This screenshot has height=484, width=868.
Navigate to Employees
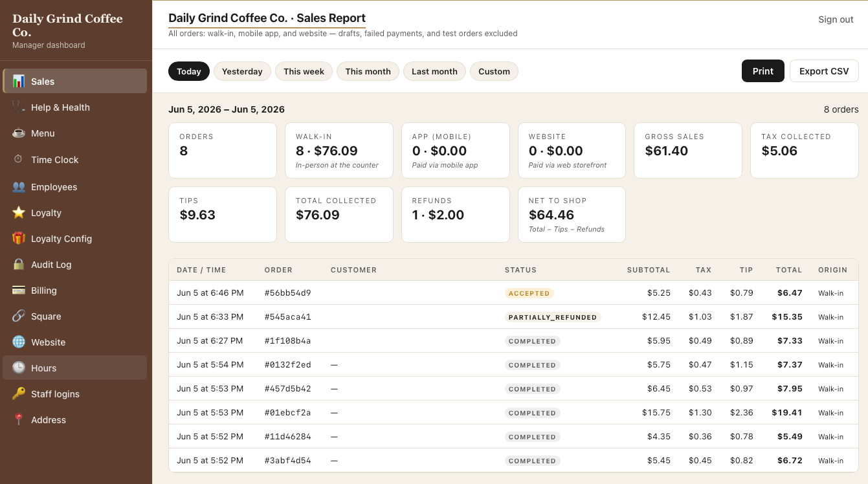(54, 187)
